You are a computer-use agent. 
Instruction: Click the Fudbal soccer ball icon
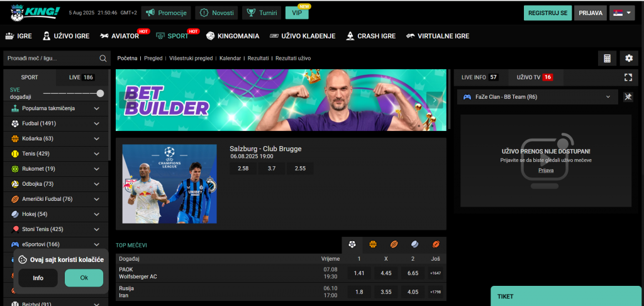(15, 123)
